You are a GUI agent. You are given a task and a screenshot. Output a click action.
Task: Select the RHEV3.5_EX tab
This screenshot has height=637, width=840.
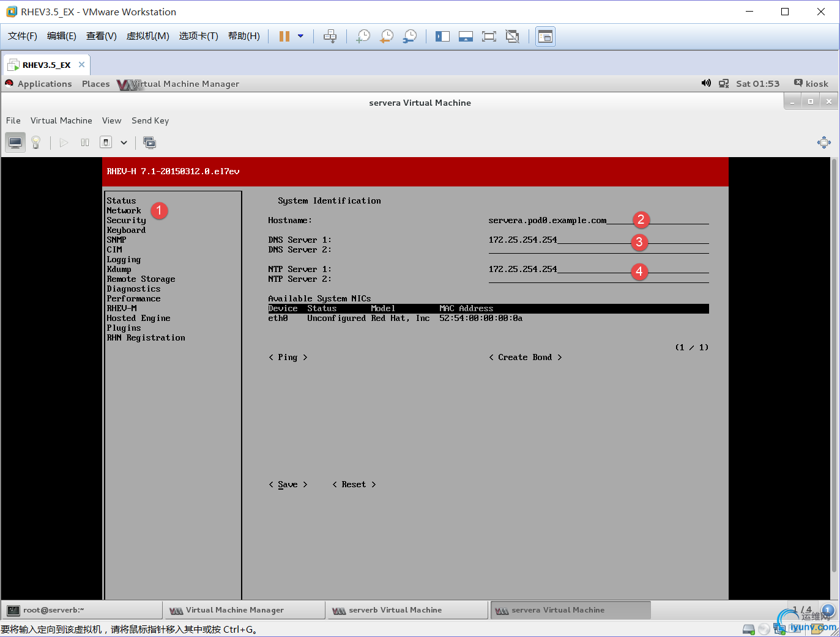click(x=46, y=65)
